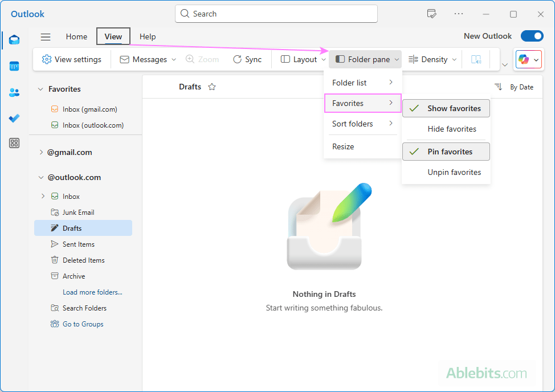This screenshot has width=555, height=392.
Task: Collapse the @outlook.com account
Action: (41, 177)
